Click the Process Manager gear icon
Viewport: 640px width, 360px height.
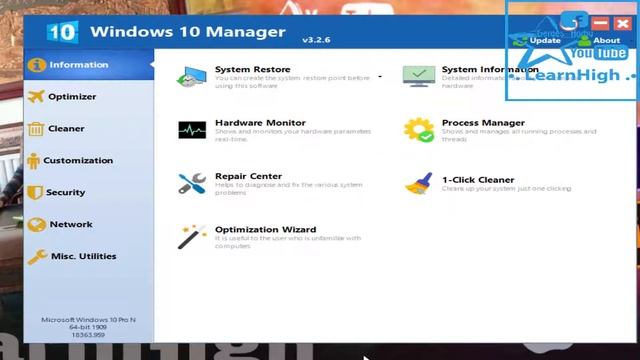[419, 130]
